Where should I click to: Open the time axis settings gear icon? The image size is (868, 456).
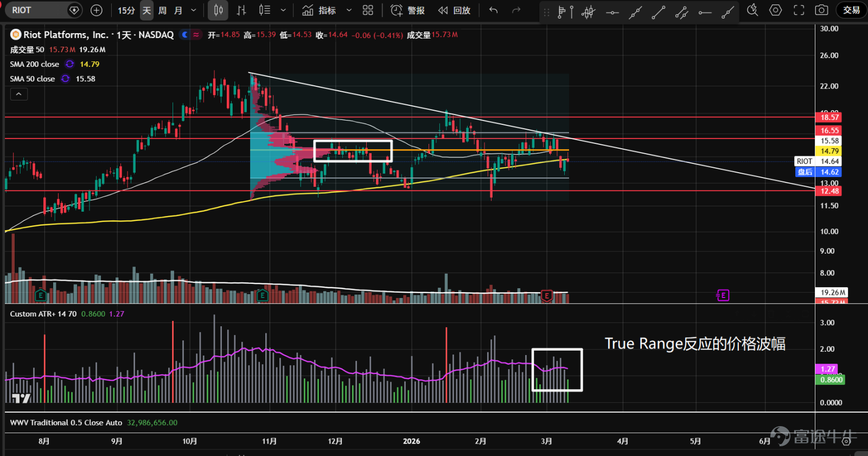pyautogui.click(x=846, y=441)
